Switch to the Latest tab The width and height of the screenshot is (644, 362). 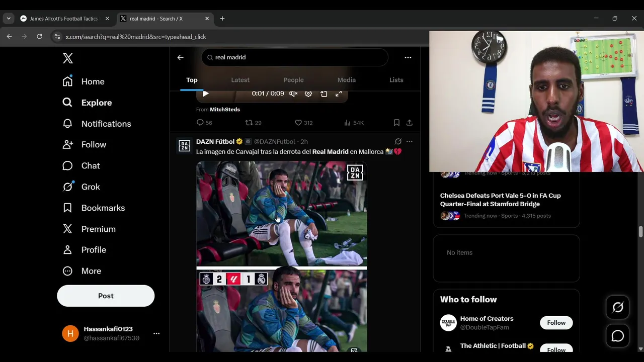pos(240,80)
